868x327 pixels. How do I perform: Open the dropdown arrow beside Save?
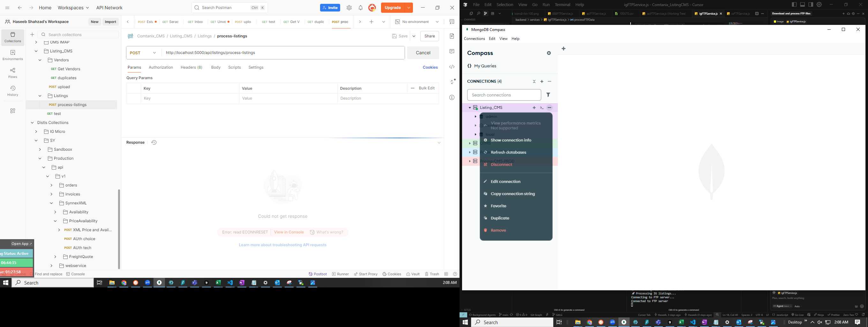click(414, 36)
